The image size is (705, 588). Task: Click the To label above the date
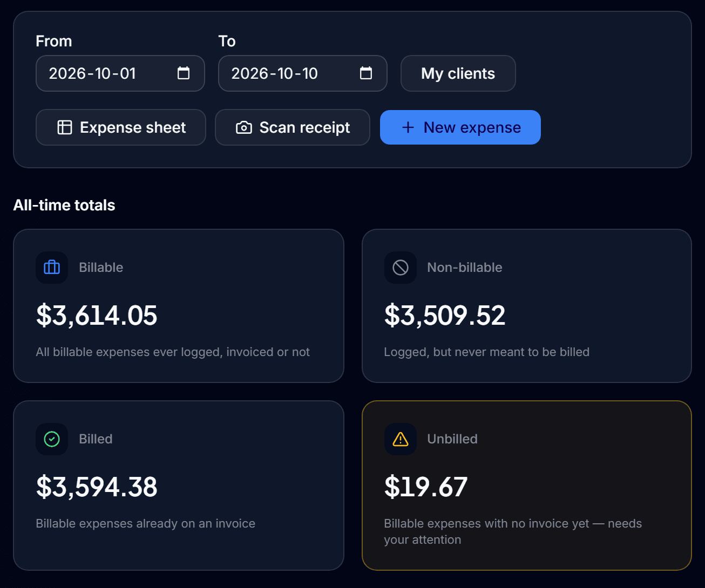pyautogui.click(x=227, y=41)
